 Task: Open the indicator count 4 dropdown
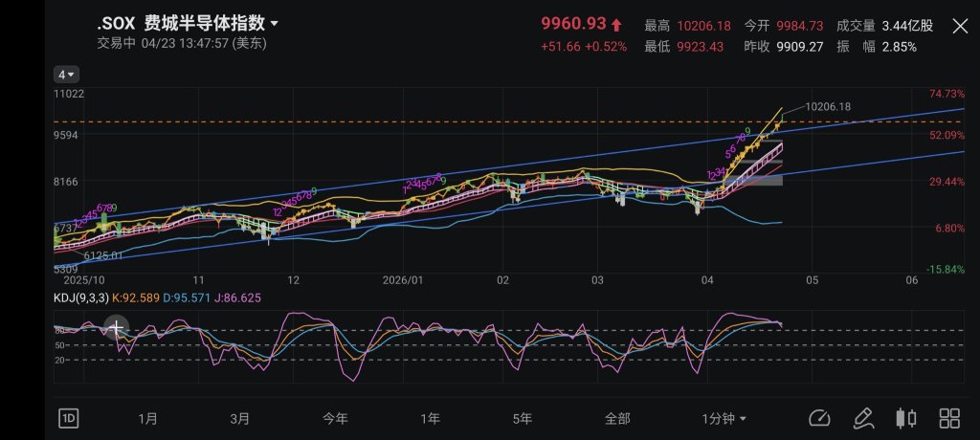click(x=66, y=75)
